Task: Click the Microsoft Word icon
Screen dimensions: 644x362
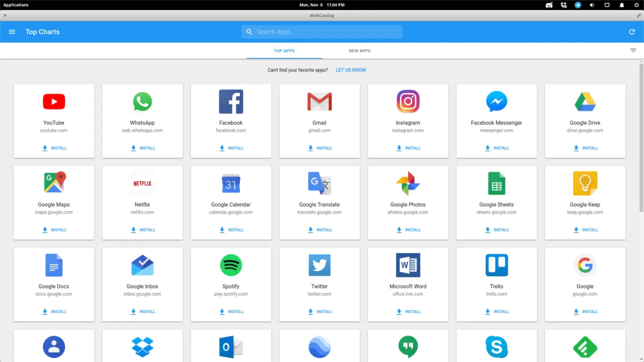Action: 408,265
